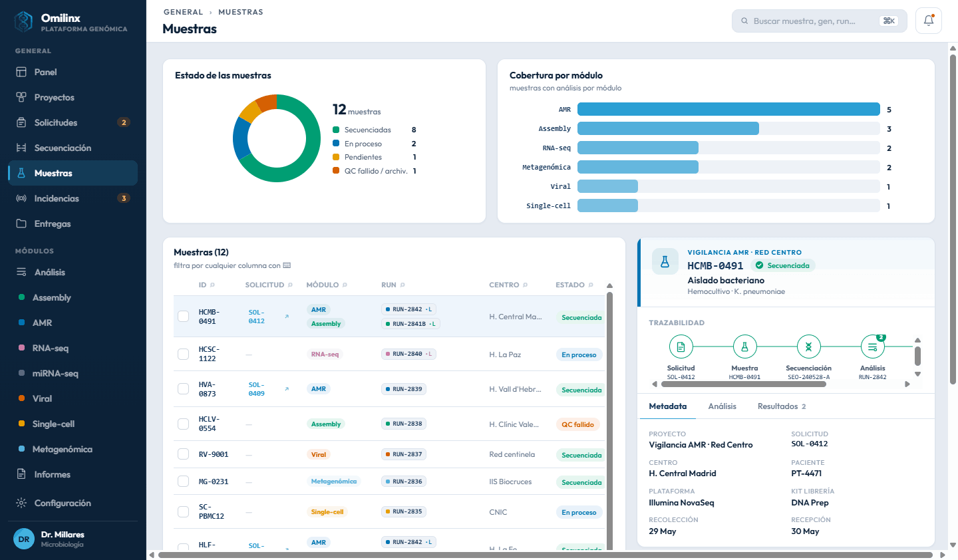Click external-link arrow next to SOL-0409
958x560 pixels.
click(287, 389)
